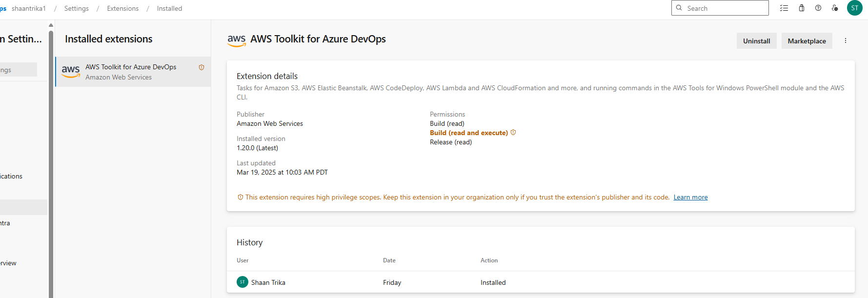The height and width of the screenshot is (298, 868).
Task: Click installed version 1.20.0 (Latest)
Action: pos(257,148)
